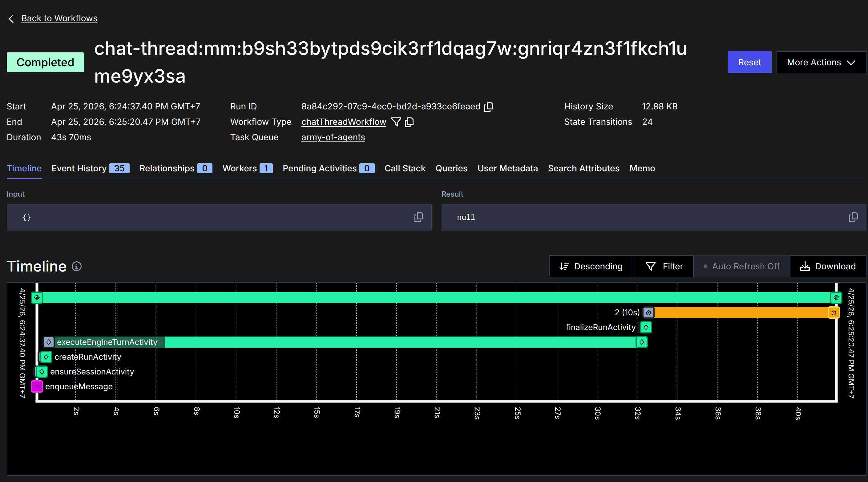Select the workflow completed event marker
Screen dimensions: 868x482
836,297
